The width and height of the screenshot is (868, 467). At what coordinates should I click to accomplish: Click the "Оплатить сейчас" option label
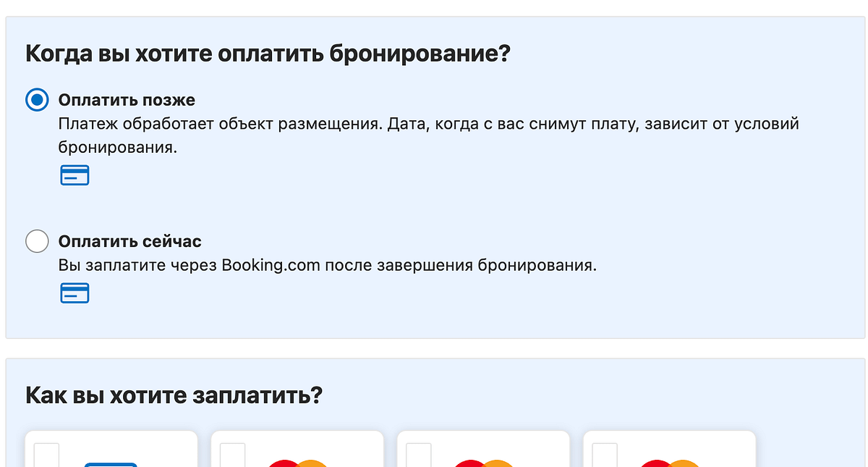point(129,241)
